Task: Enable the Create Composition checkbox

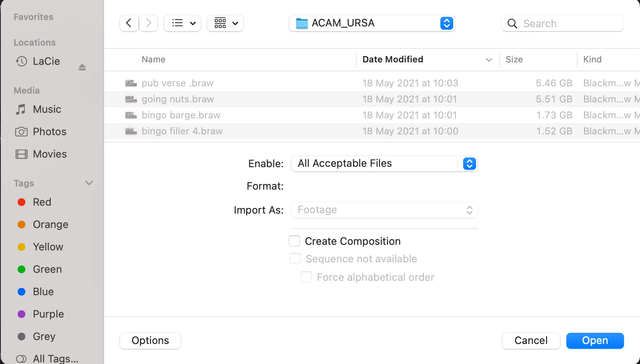Action: (x=294, y=241)
